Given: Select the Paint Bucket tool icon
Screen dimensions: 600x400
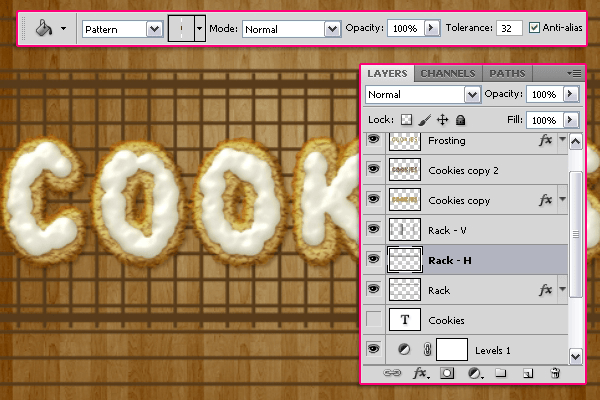Looking at the screenshot, I should pos(44,28).
